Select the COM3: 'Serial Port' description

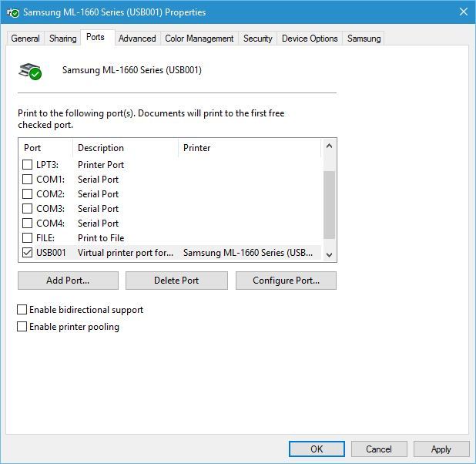click(98, 208)
